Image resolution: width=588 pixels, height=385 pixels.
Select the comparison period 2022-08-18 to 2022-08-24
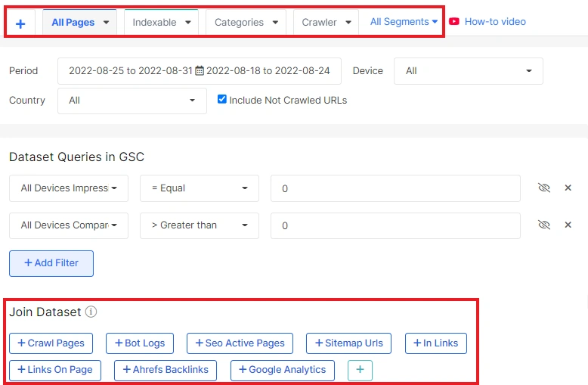tap(268, 70)
